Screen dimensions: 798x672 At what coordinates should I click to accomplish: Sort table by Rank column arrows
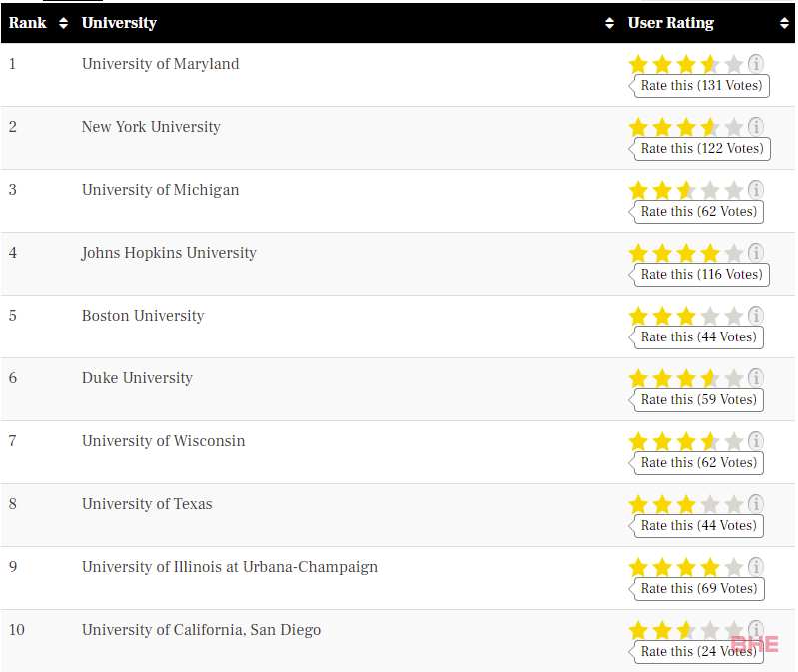tap(63, 23)
